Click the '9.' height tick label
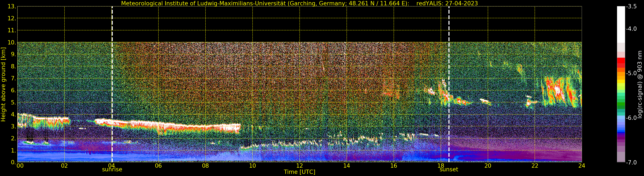Screen dimensions: 644x176 (13, 54)
